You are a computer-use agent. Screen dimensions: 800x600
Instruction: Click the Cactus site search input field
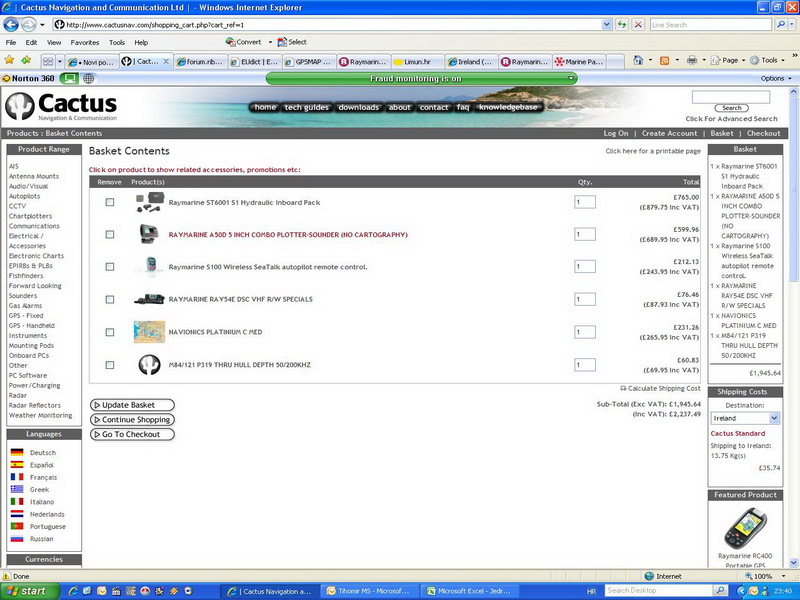coord(731,97)
